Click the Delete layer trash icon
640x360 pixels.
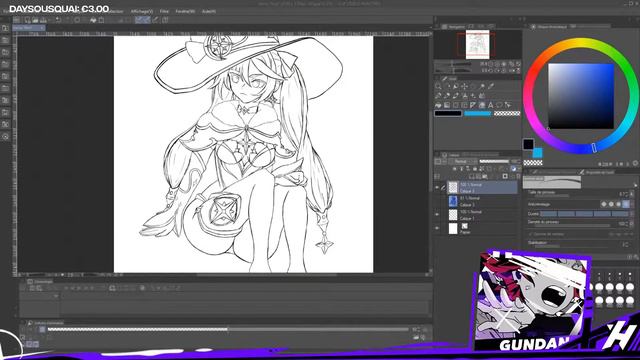pyautogui.click(x=518, y=176)
